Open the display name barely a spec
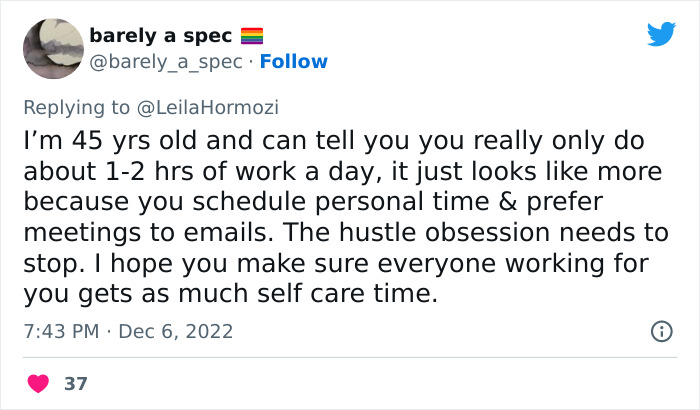Viewport: 700px width, 410px height. tap(161, 36)
